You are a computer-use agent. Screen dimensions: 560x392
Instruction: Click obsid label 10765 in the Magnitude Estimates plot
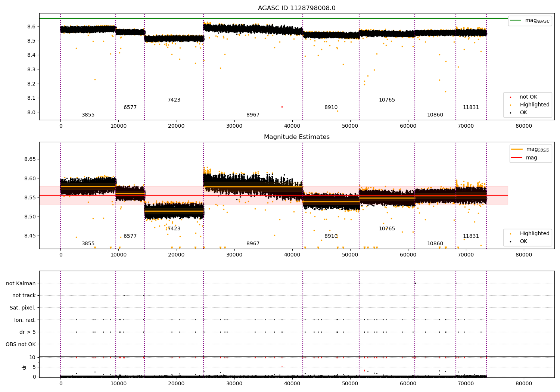[x=387, y=229]
